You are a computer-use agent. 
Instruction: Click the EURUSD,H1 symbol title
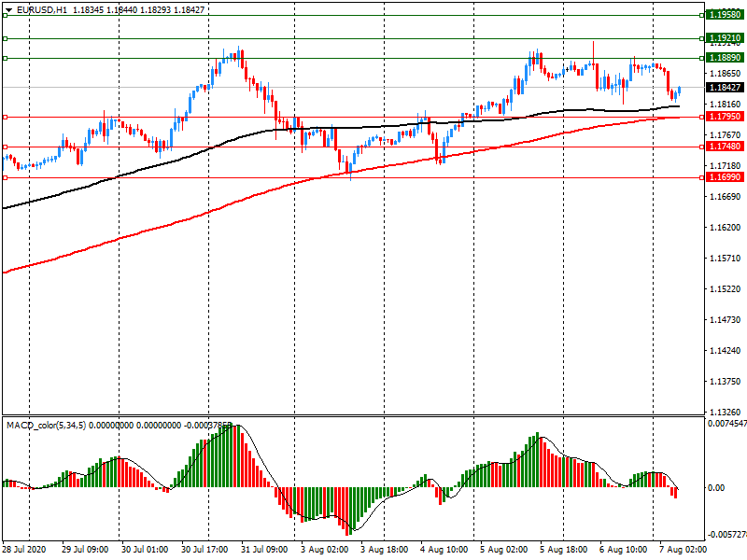tap(41, 9)
